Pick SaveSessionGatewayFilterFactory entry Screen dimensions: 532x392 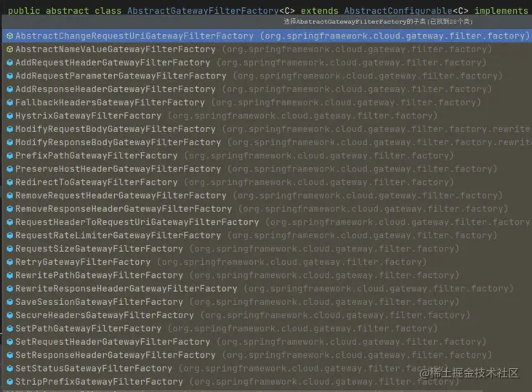[267, 302]
